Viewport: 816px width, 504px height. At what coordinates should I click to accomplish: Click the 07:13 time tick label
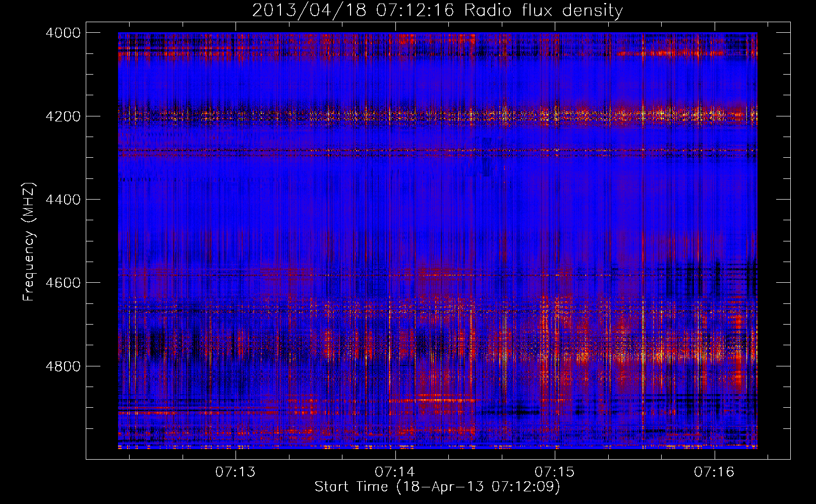236,472
